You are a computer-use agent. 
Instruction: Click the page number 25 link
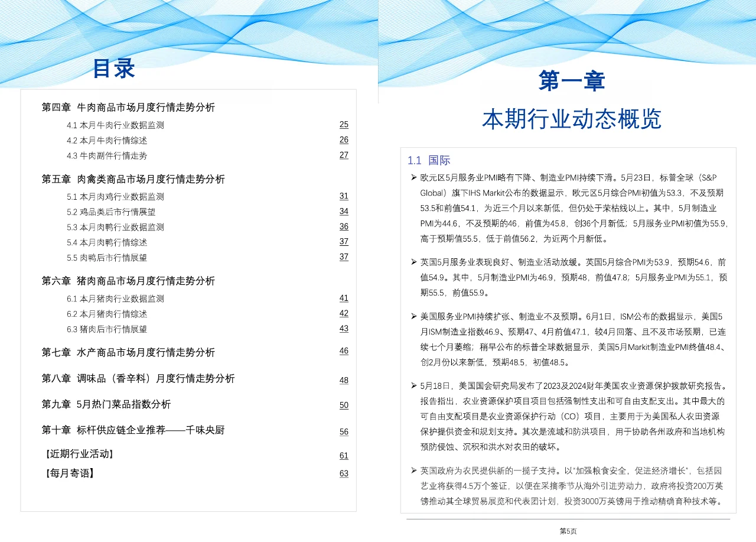[344, 125]
